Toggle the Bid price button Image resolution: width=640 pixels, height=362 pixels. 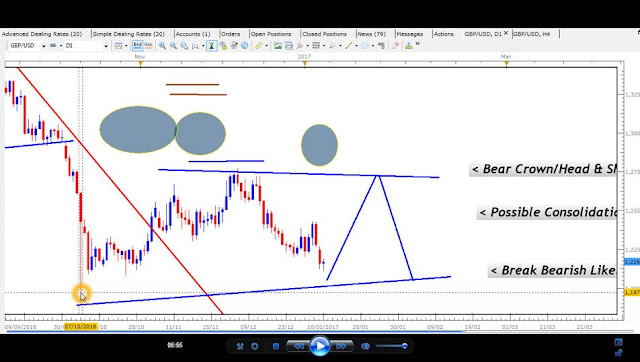pyautogui.click(x=137, y=45)
